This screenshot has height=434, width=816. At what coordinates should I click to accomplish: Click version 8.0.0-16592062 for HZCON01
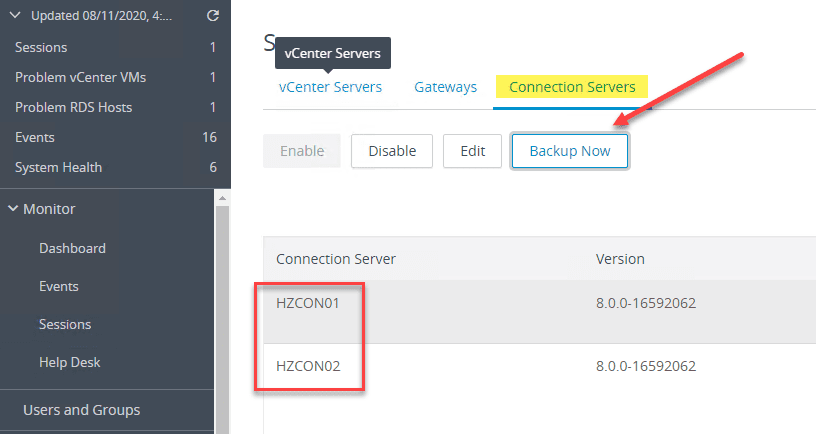tap(646, 303)
